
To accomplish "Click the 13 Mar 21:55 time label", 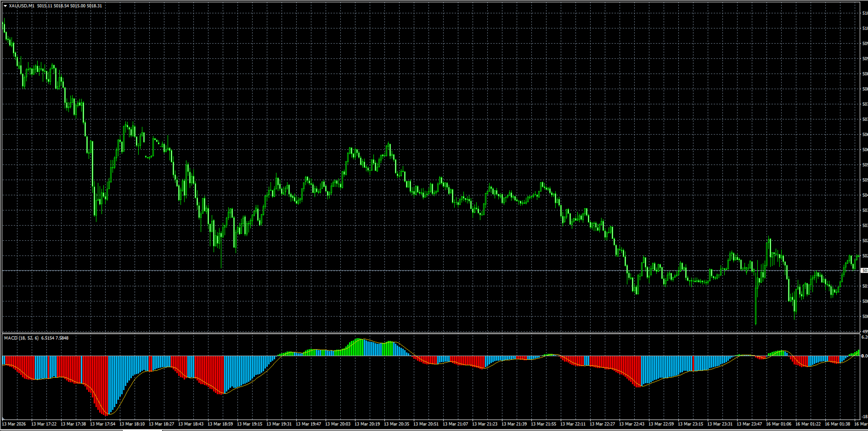I will 543,424.
